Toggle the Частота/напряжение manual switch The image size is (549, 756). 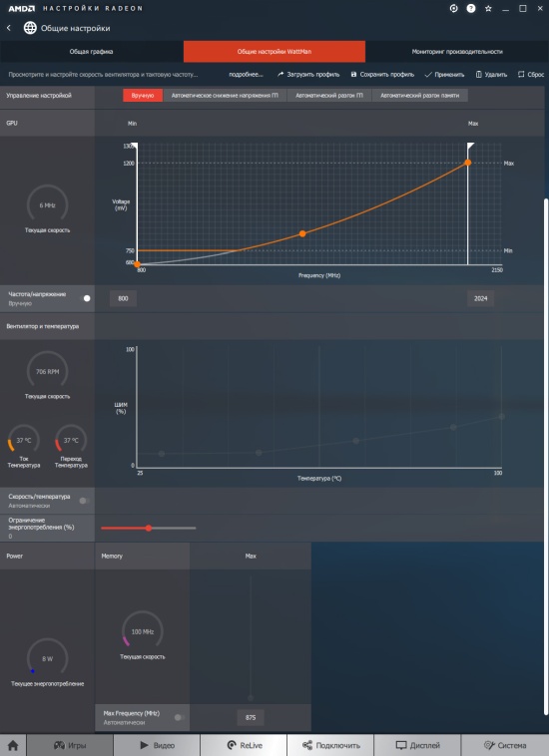[x=85, y=298]
